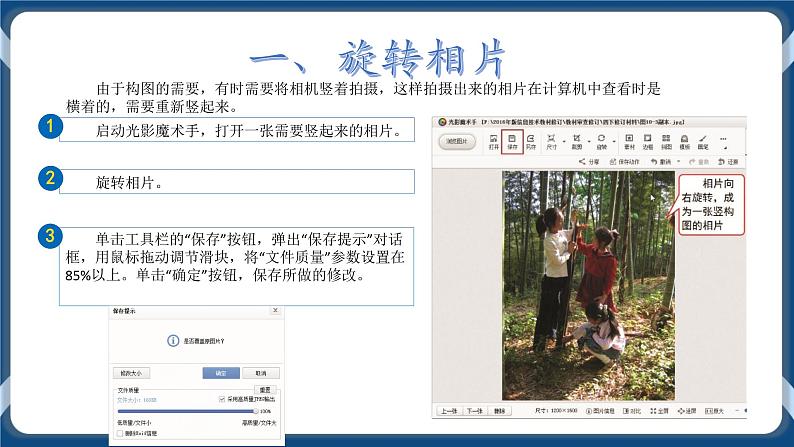Open the 模板 (Template) tool
The image size is (794, 447).
[684, 142]
